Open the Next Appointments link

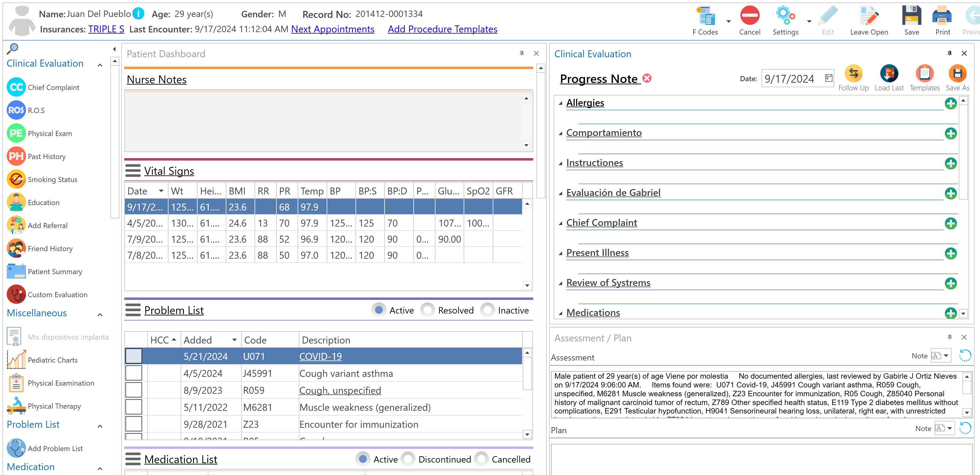pyautogui.click(x=332, y=29)
